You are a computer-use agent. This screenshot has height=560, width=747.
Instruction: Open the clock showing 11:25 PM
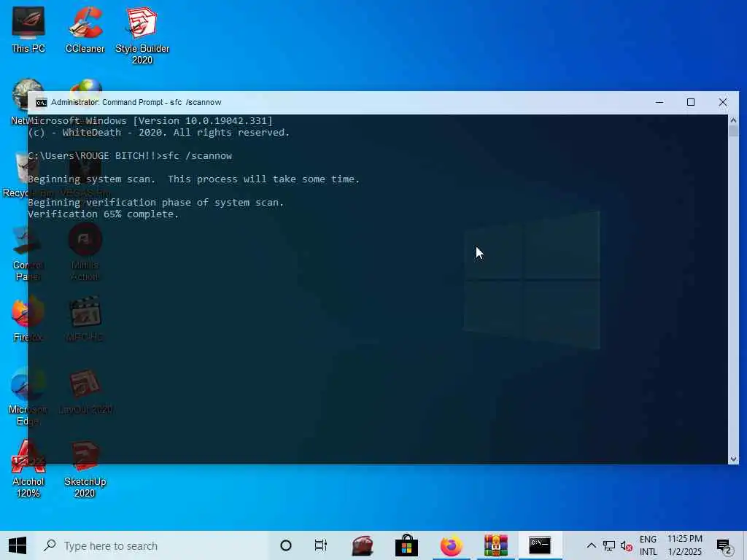684,545
